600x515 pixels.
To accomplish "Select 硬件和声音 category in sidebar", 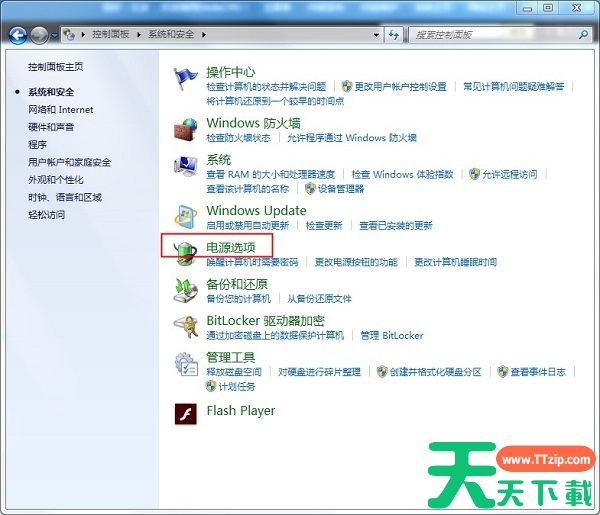I will pyautogui.click(x=51, y=127).
